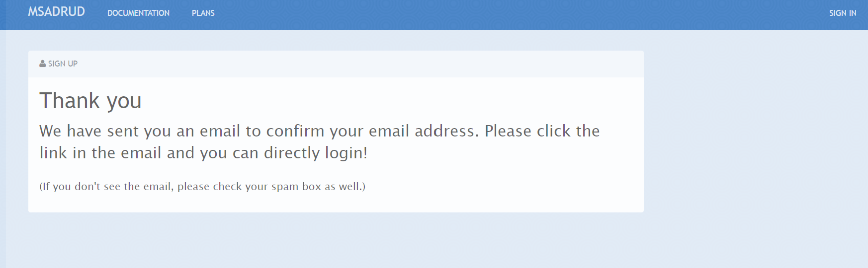Go to the PLANS page
The width and height of the screenshot is (868, 268).
(203, 13)
